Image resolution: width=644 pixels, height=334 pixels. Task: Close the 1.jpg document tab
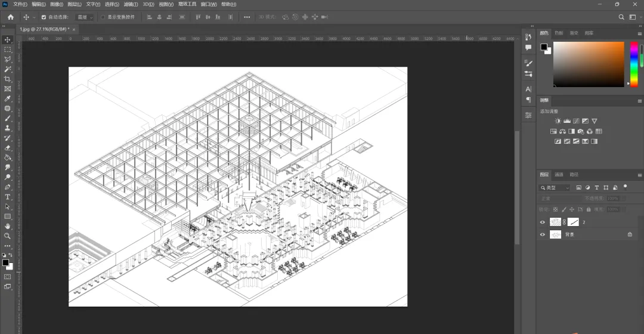74,30
